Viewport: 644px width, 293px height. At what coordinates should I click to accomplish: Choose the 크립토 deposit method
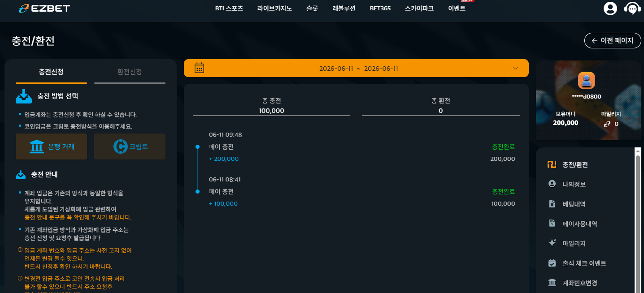pyautogui.click(x=130, y=146)
